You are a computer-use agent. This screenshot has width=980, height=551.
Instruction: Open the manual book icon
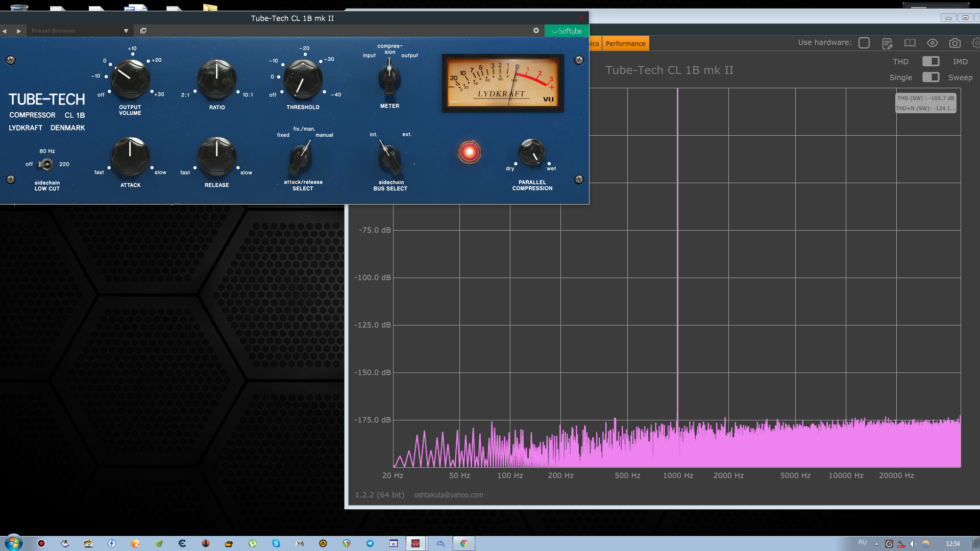(x=910, y=43)
